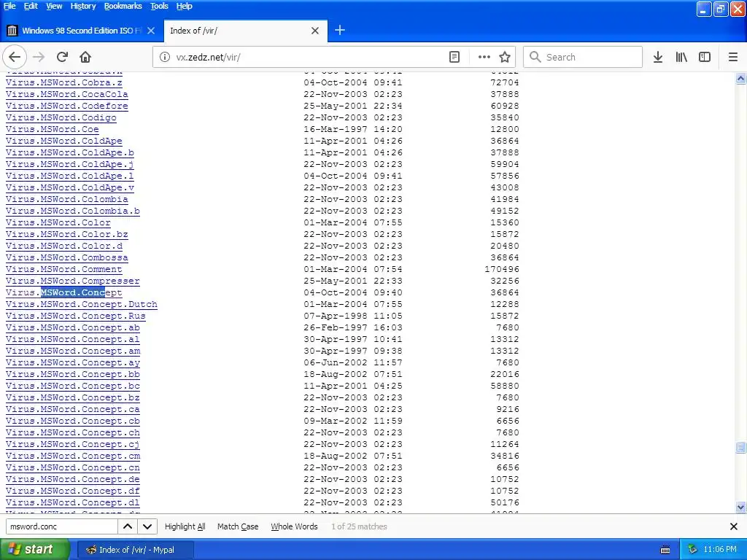Toggle Match Case in find bar
747x560 pixels.
(x=238, y=526)
